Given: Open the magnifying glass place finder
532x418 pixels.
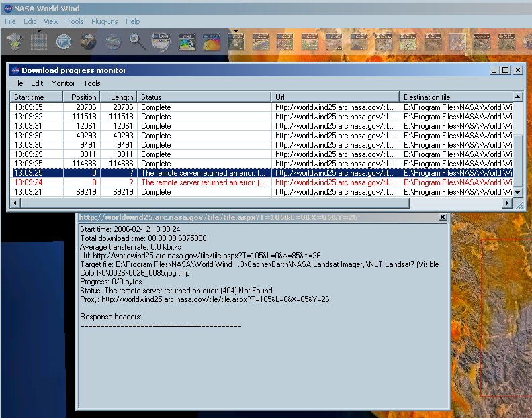Looking at the screenshot, I should 138,42.
